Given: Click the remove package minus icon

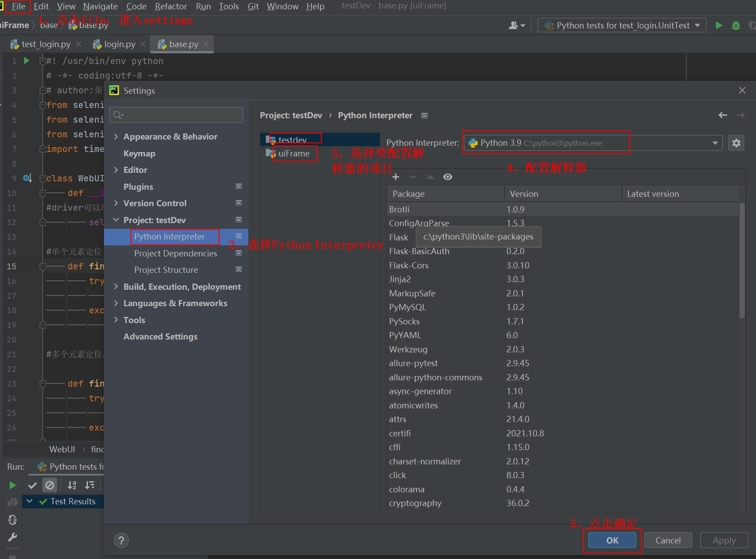Looking at the screenshot, I should coord(413,177).
